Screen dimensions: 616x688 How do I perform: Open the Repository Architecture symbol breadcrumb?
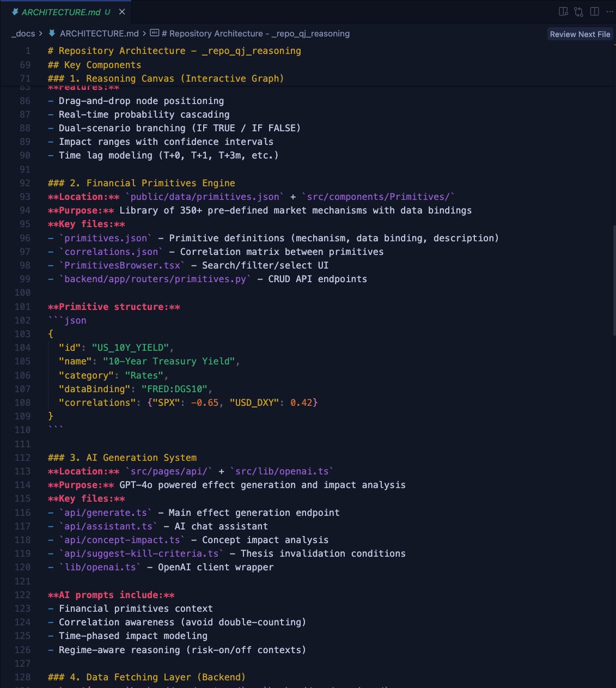[x=255, y=34]
